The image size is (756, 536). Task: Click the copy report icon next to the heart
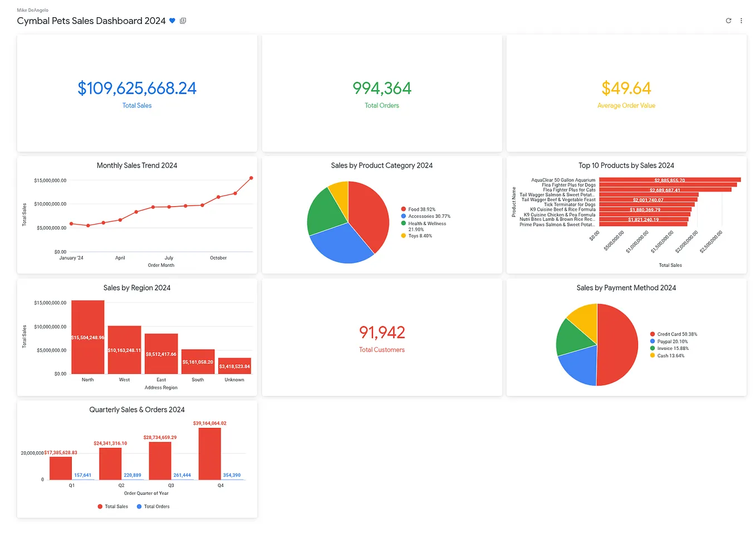[183, 21]
